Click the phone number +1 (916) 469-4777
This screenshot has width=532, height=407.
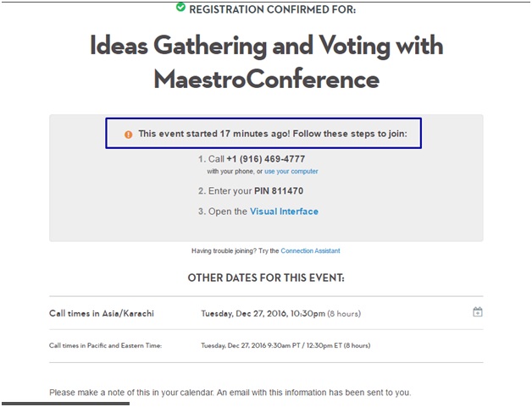[x=266, y=159]
